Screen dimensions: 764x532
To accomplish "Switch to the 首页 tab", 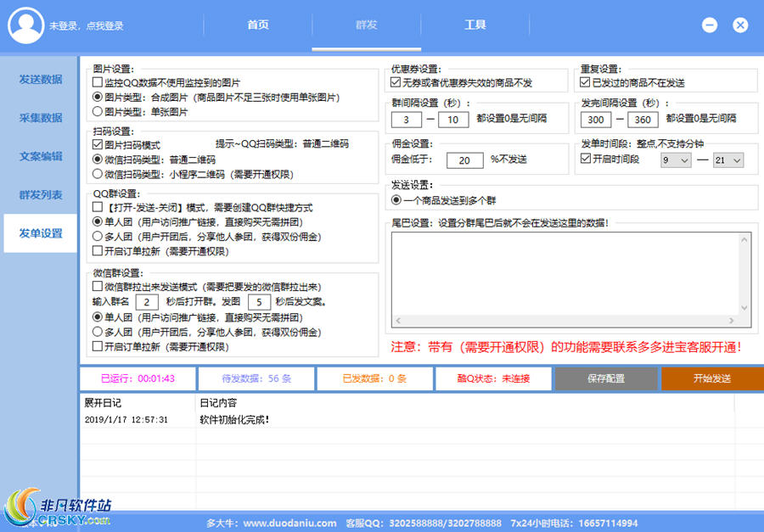I will point(257,25).
